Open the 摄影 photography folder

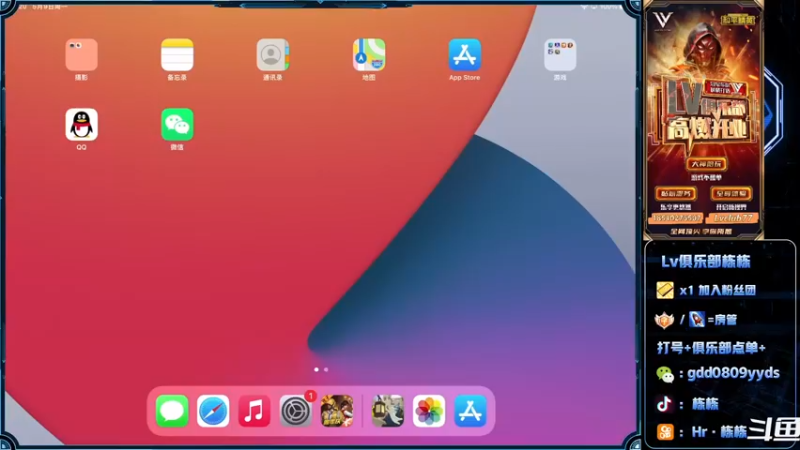tap(82, 55)
